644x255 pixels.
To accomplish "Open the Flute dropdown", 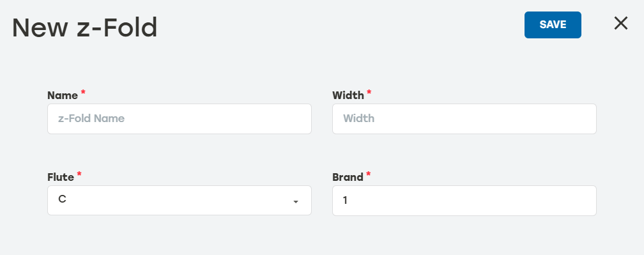I will click(x=180, y=201).
